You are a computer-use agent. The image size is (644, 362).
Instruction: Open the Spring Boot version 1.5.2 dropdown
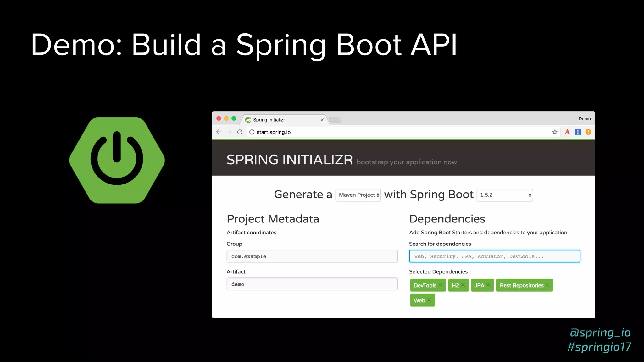point(505,195)
